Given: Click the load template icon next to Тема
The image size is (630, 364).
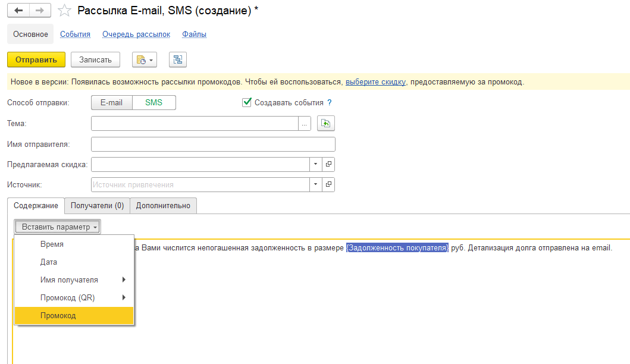Looking at the screenshot, I should 326,123.
